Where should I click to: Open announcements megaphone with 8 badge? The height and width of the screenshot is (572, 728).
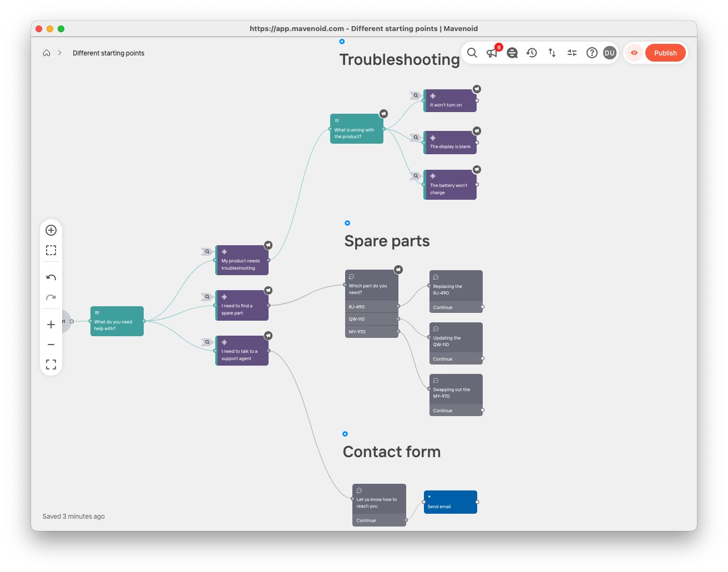coord(492,53)
